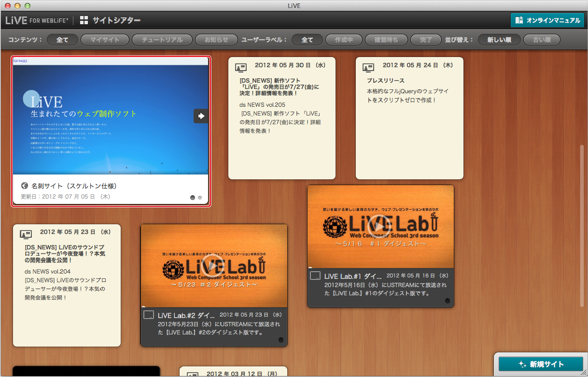This screenshot has height=377, width=588.
Task: Click screen icon beside LiVE Lab.#1 title
Action: tap(315, 276)
